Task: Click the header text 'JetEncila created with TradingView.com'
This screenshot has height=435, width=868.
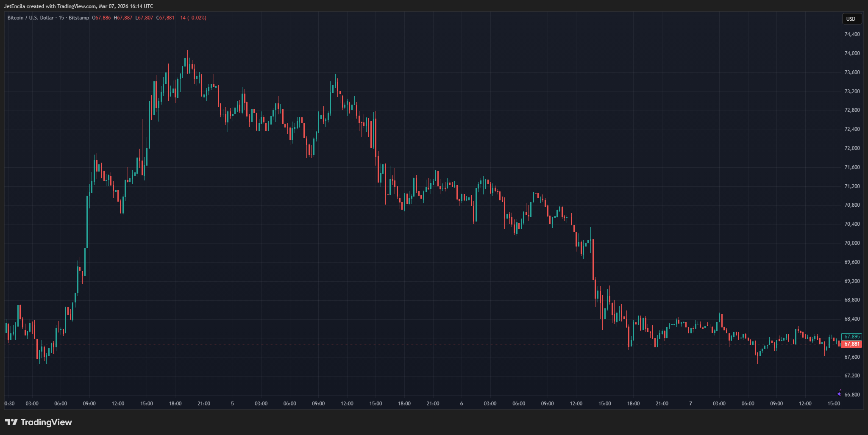Action: point(50,6)
